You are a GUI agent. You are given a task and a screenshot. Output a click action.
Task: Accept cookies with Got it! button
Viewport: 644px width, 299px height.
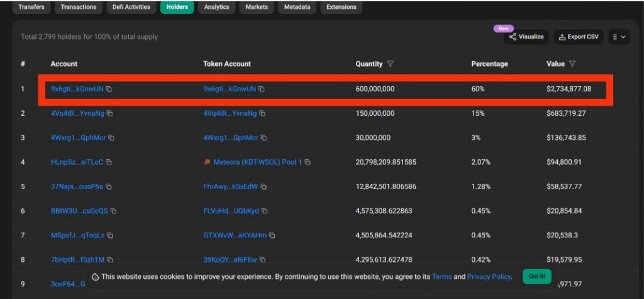536,276
